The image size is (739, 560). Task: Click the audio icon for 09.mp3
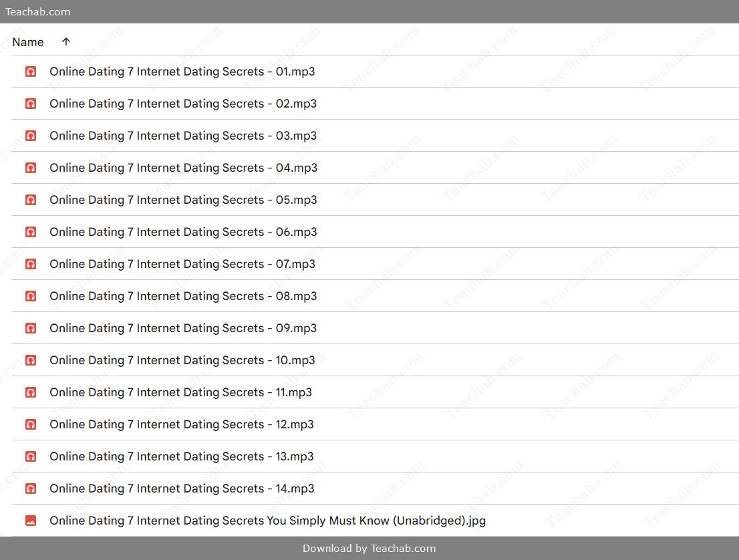click(x=31, y=328)
